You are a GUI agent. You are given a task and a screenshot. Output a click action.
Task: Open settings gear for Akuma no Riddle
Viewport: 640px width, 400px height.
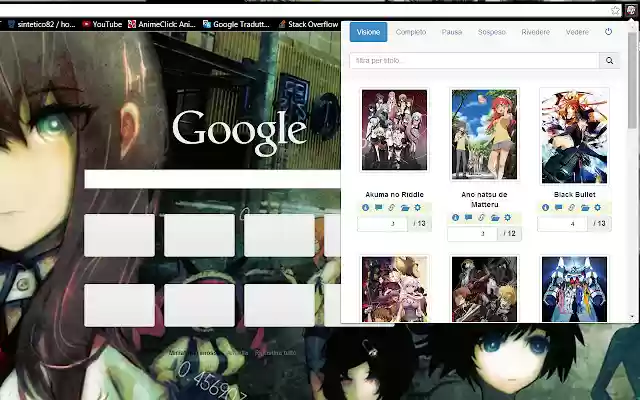(418, 208)
